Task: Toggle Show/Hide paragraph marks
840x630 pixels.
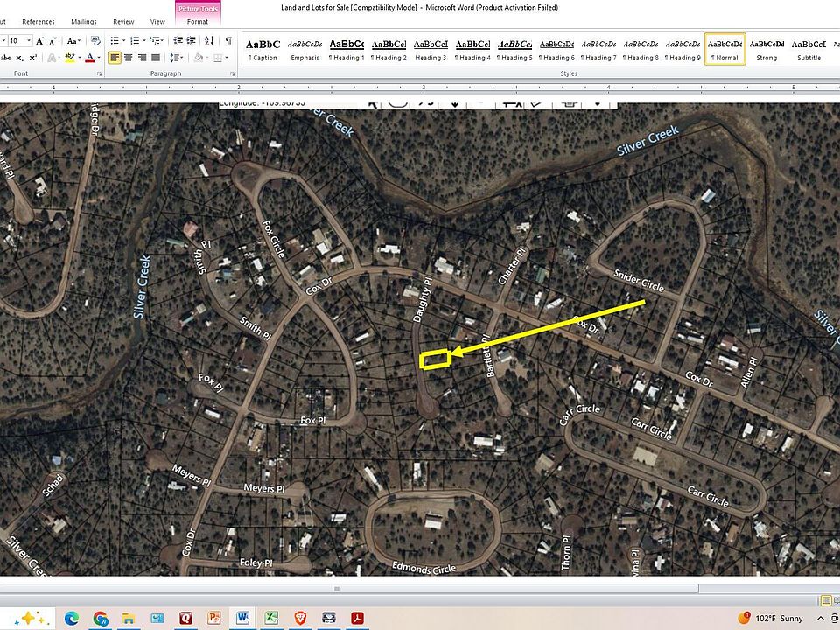Action: (x=228, y=41)
